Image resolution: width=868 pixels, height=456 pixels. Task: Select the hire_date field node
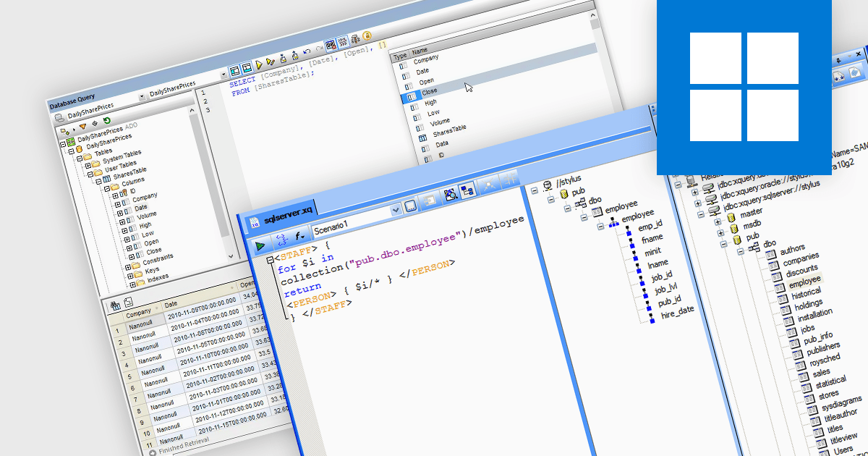[677, 311]
